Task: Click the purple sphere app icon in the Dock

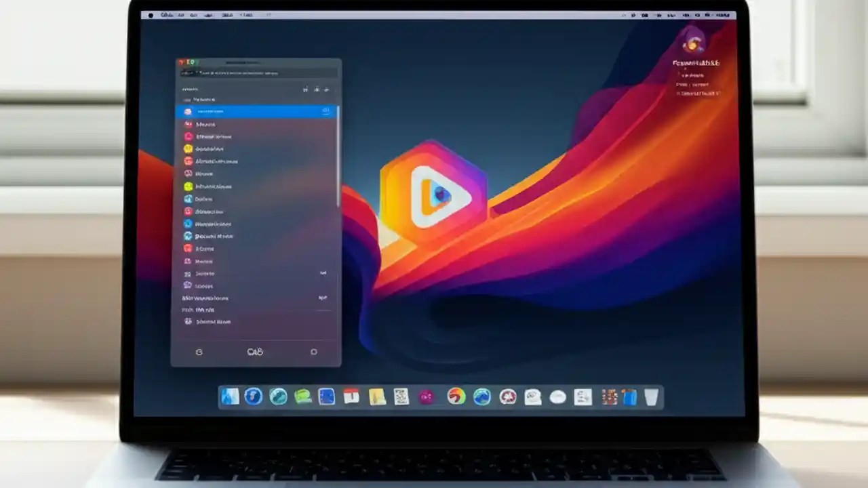Action: (x=427, y=397)
